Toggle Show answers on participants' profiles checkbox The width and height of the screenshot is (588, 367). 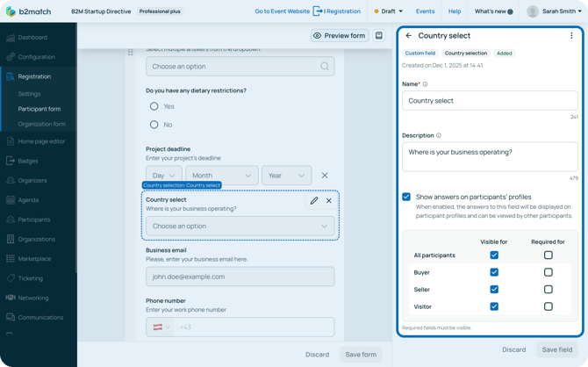[406, 197]
